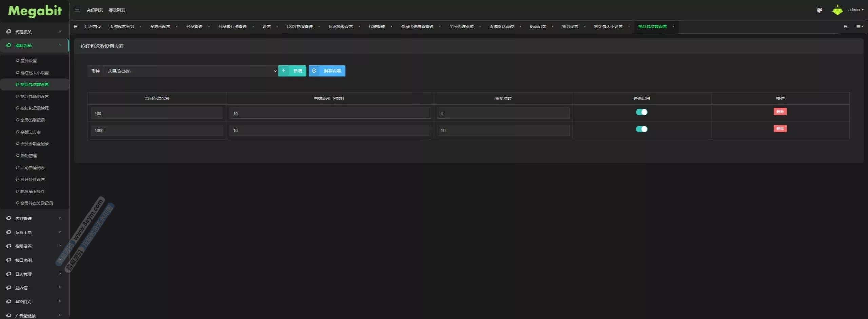Viewport: 868px width, 319px height.
Task: Click the green diamond avatar icon
Action: pyautogui.click(x=837, y=10)
